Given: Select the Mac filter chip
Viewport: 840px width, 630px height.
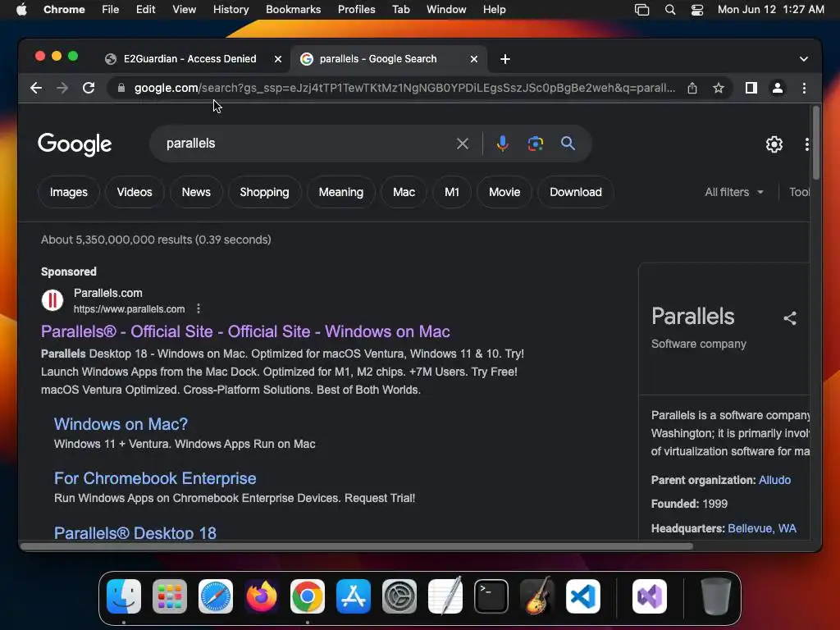Looking at the screenshot, I should pyautogui.click(x=404, y=192).
